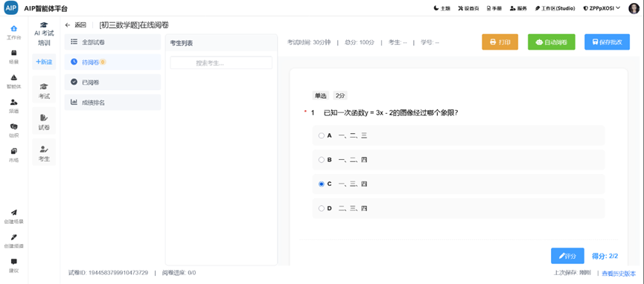Click the 上次保存 status text
This screenshot has height=284, width=644.
572,273
